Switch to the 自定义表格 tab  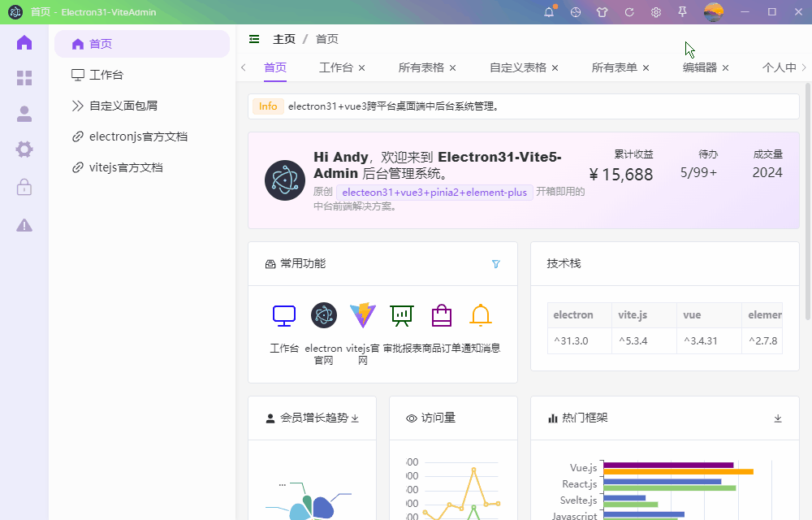click(x=518, y=67)
